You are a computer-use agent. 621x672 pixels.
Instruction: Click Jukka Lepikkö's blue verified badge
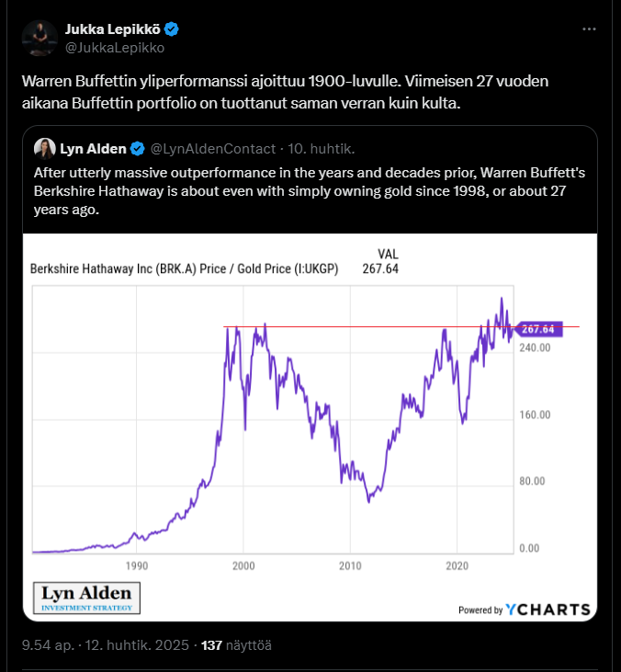(172, 29)
